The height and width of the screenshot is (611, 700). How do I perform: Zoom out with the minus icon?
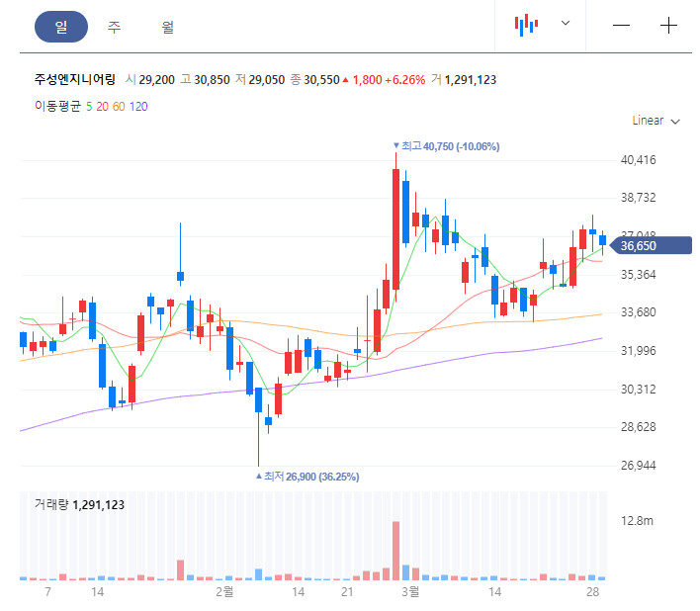tap(621, 26)
